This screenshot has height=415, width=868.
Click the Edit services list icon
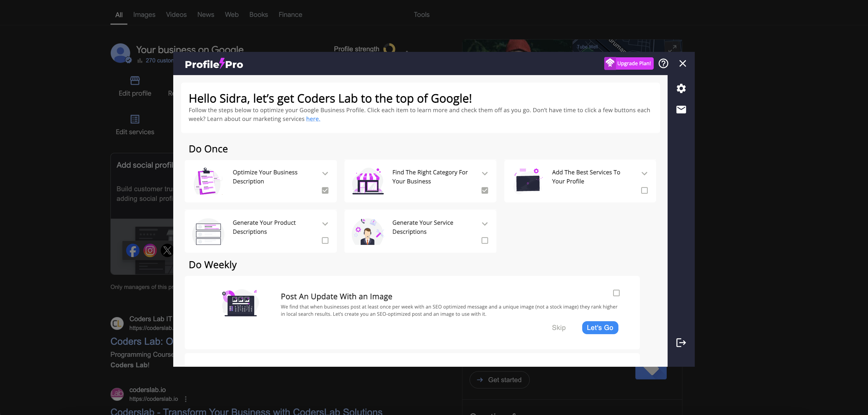point(135,119)
